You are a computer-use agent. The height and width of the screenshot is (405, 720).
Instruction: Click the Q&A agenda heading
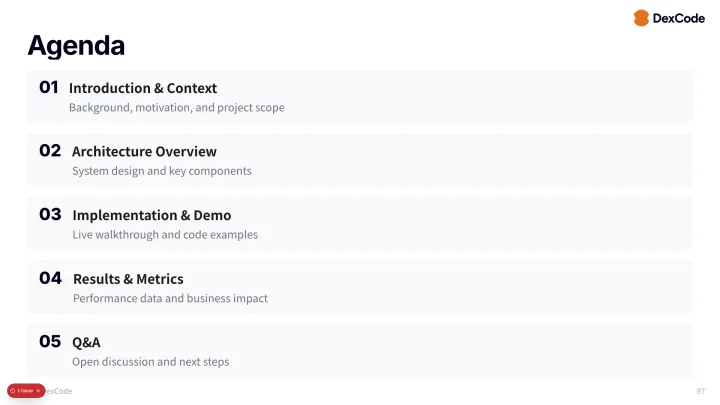tap(86, 342)
